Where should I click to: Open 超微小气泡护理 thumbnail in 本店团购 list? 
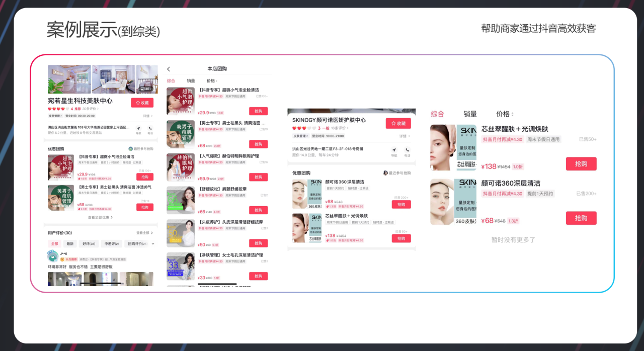click(181, 101)
